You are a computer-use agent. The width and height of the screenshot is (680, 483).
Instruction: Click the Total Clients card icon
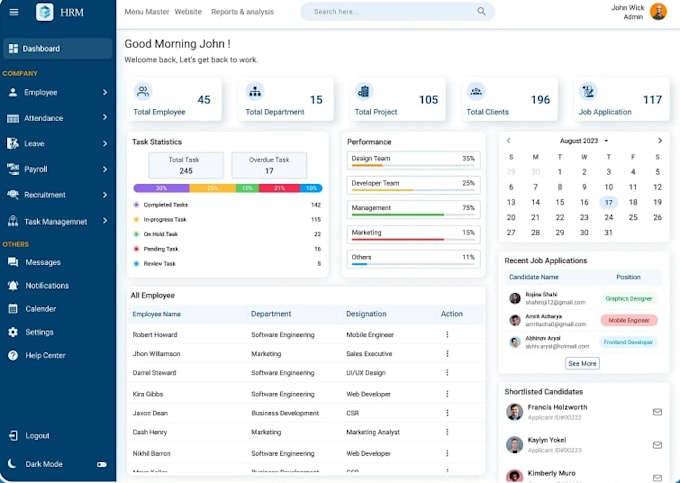point(476,91)
